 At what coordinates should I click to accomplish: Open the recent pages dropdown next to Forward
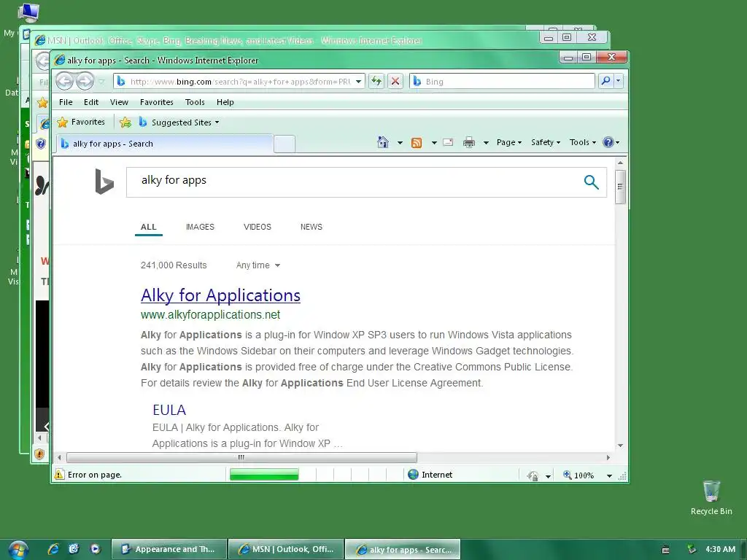101,82
